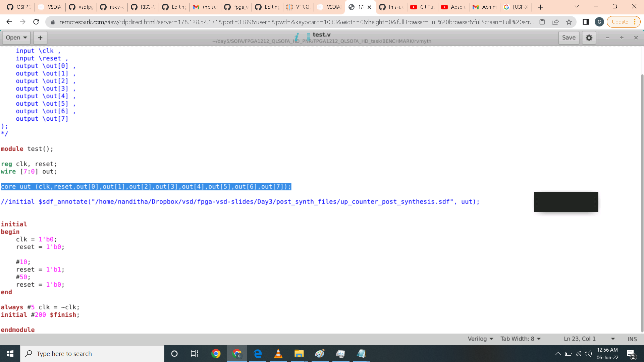
Task: Open the gedit settings gear menu
Action: click(x=589, y=38)
